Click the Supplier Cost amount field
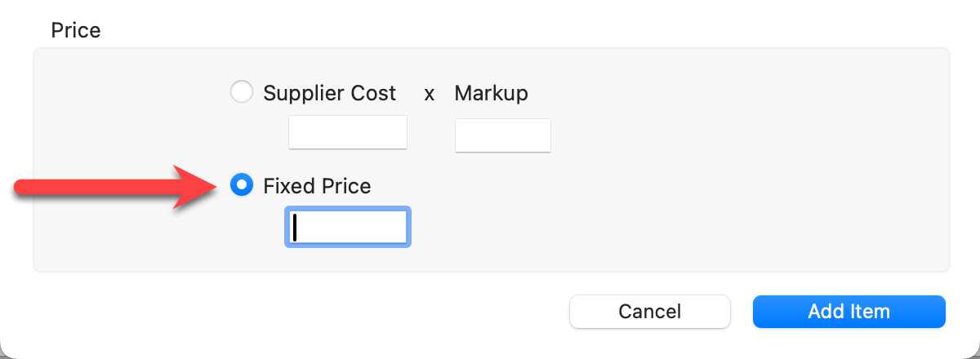Screen dimensions: 980x359 click(348, 132)
